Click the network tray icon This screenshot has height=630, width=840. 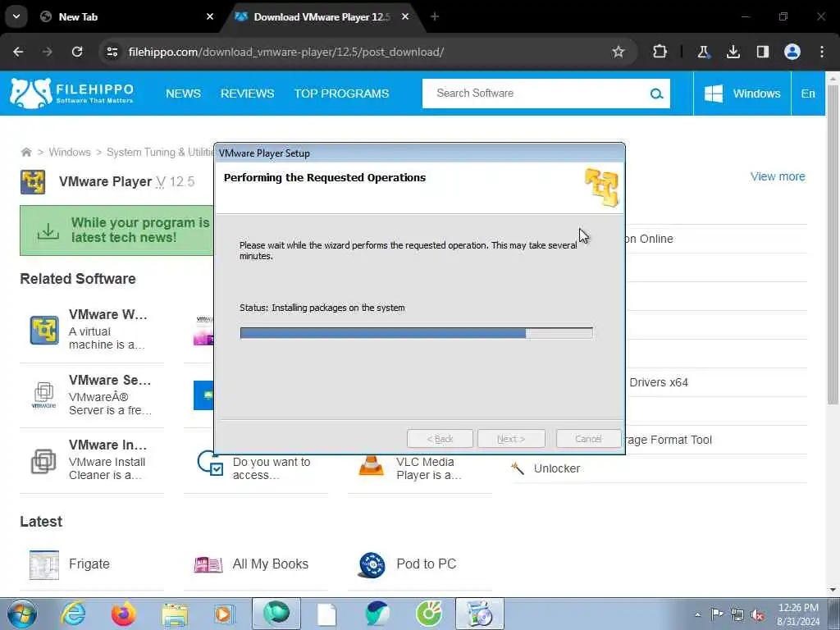click(737, 615)
